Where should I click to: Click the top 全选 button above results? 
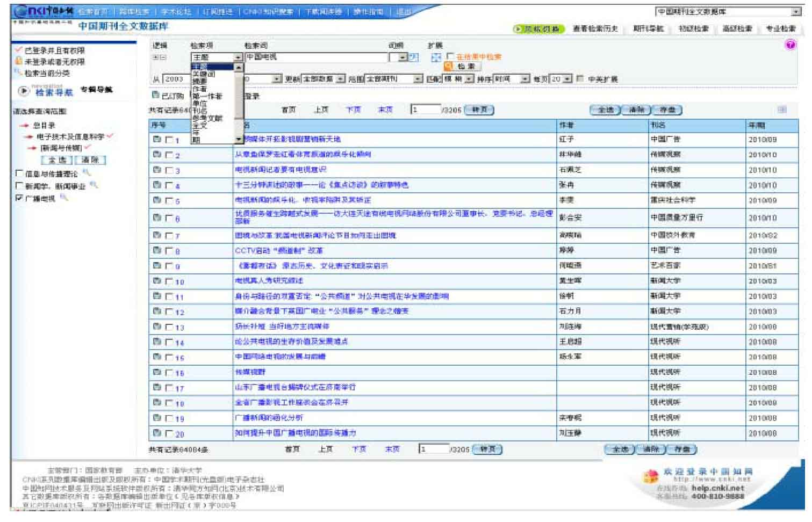point(605,110)
